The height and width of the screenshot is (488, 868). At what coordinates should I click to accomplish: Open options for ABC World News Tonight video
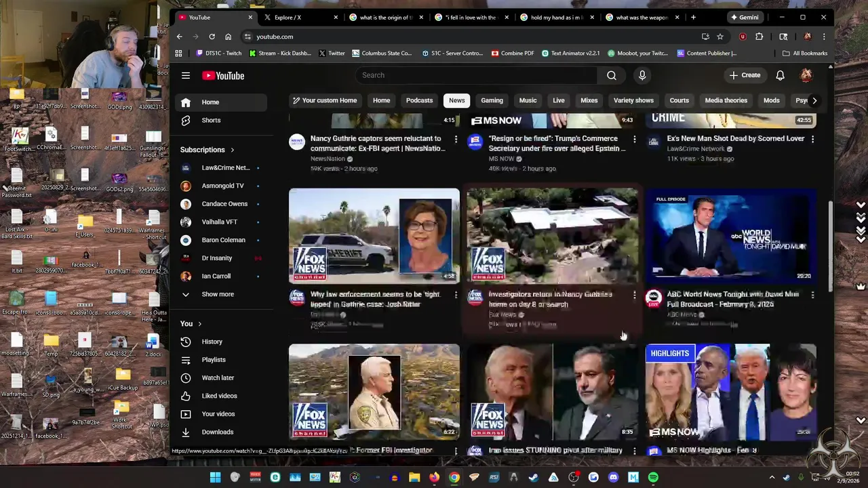[812, 295]
